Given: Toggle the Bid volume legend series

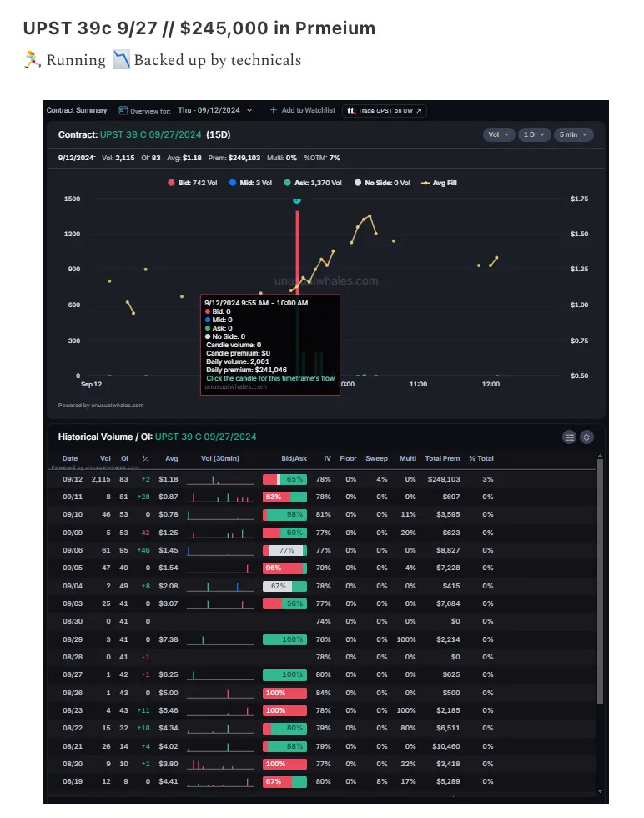Looking at the screenshot, I should tap(193, 183).
